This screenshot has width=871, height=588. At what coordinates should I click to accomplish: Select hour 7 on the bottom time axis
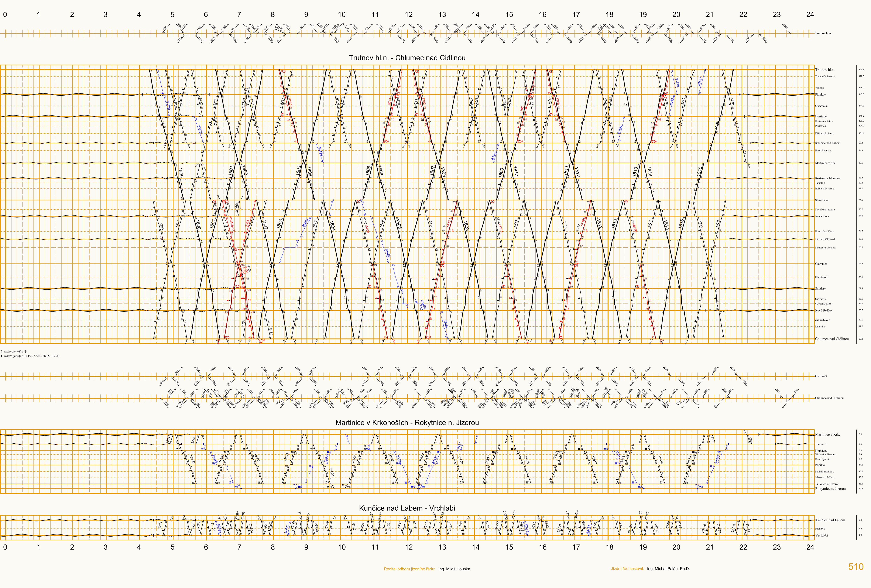pyautogui.click(x=239, y=547)
